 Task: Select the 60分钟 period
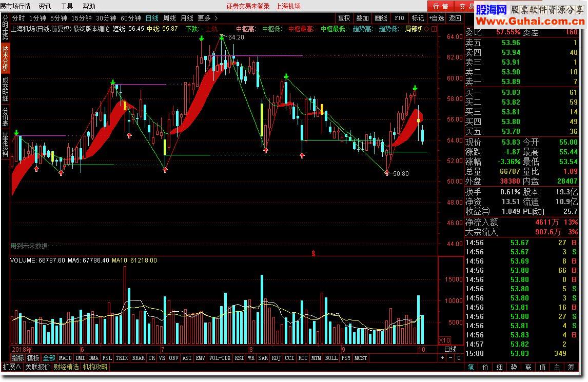point(130,18)
